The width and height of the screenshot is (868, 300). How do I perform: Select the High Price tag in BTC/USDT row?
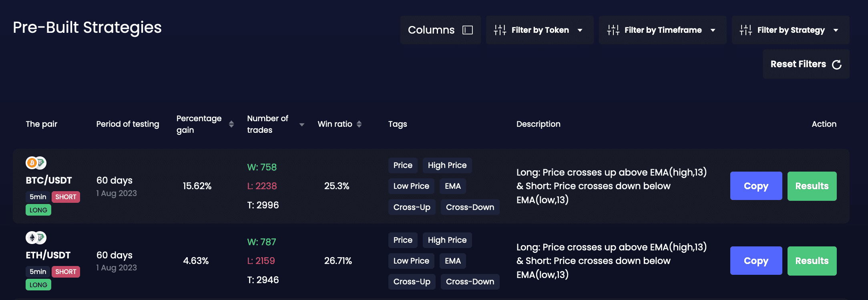pyautogui.click(x=447, y=165)
